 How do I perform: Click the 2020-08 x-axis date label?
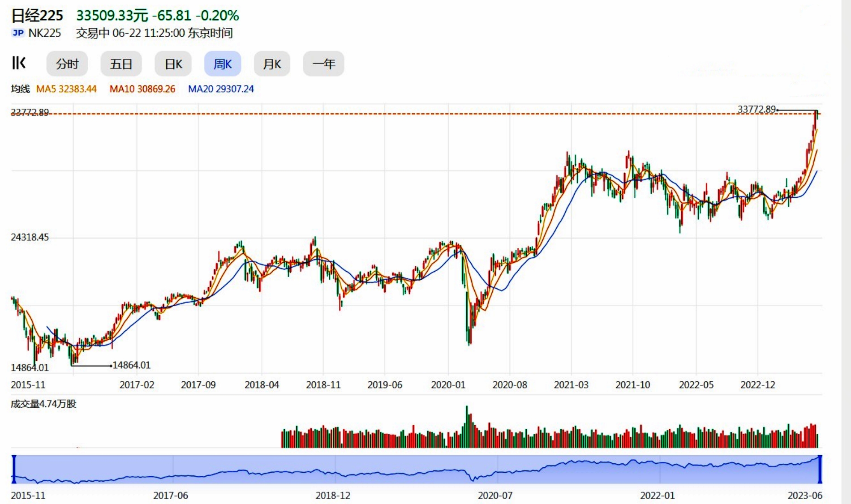pos(510,385)
